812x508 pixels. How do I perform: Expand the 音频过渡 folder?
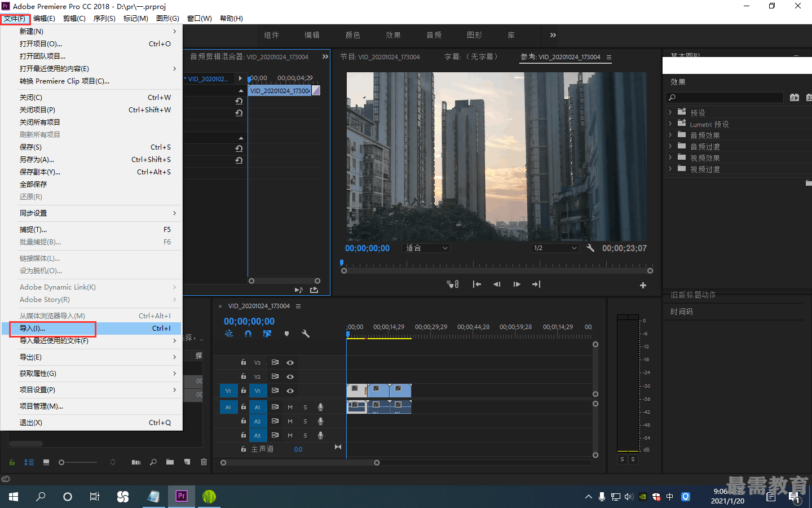click(x=670, y=146)
